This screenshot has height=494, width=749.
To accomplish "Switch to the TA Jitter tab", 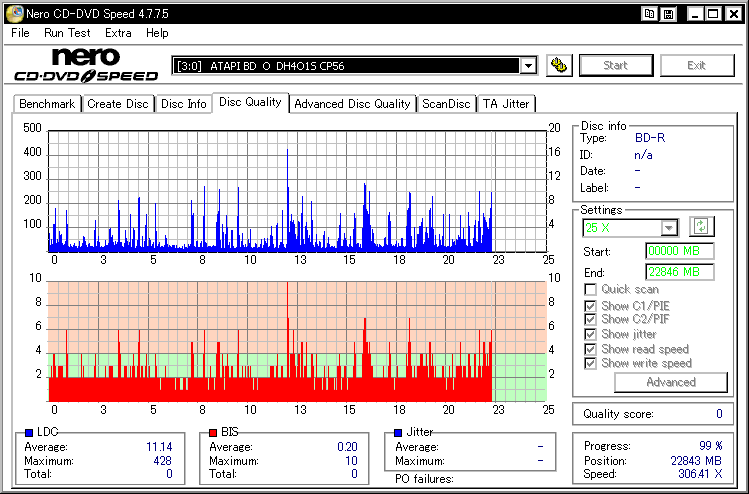I will [506, 104].
